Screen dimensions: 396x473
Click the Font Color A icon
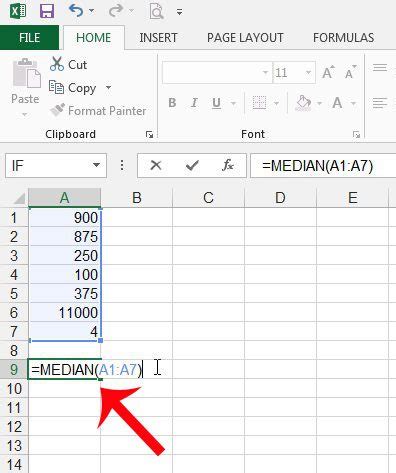pos(337,103)
